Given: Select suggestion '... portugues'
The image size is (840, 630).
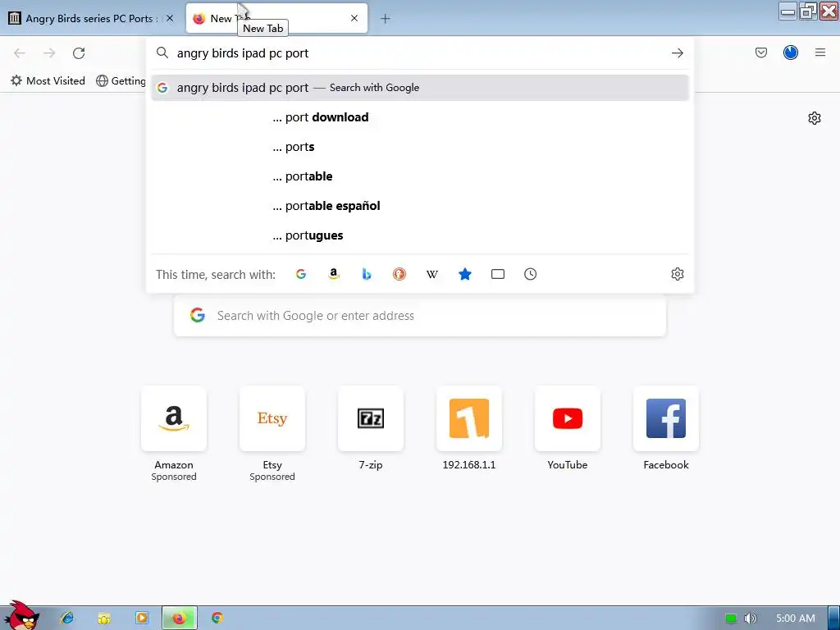Looking at the screenshot, I should (x=420, y=235).
